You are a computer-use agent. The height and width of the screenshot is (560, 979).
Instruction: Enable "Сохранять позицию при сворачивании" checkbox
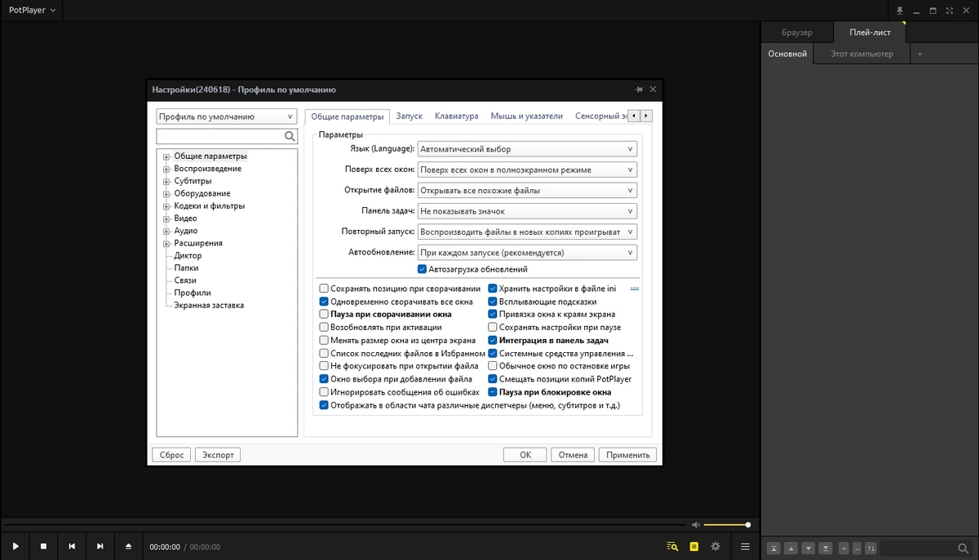point(324,289)
